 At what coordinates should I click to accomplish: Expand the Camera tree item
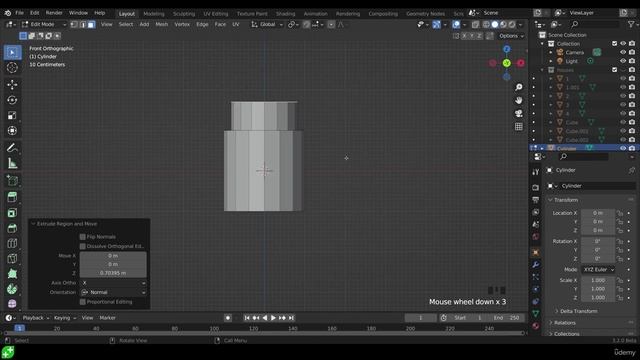551,52
